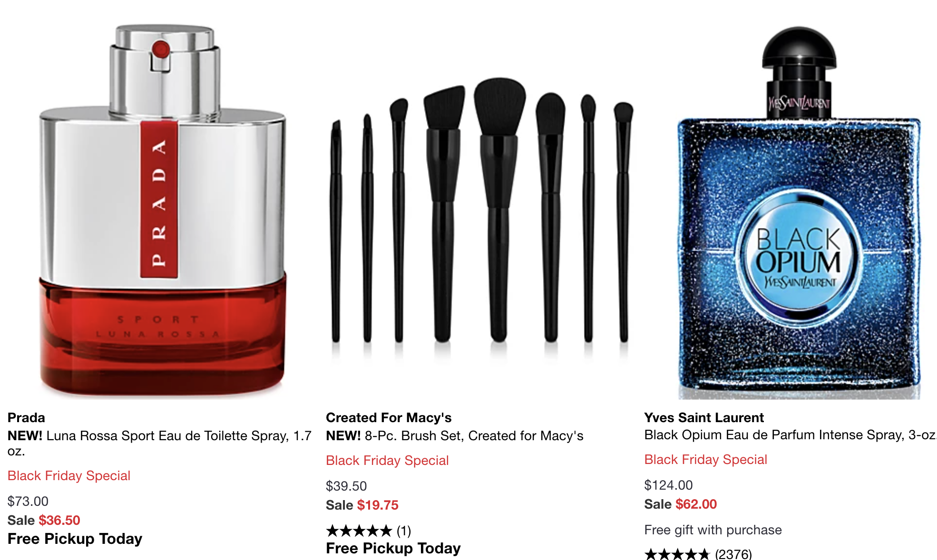Click Sale $36.50 price for Prada
The image size is (937, 560).
click(x=44, y=520)
